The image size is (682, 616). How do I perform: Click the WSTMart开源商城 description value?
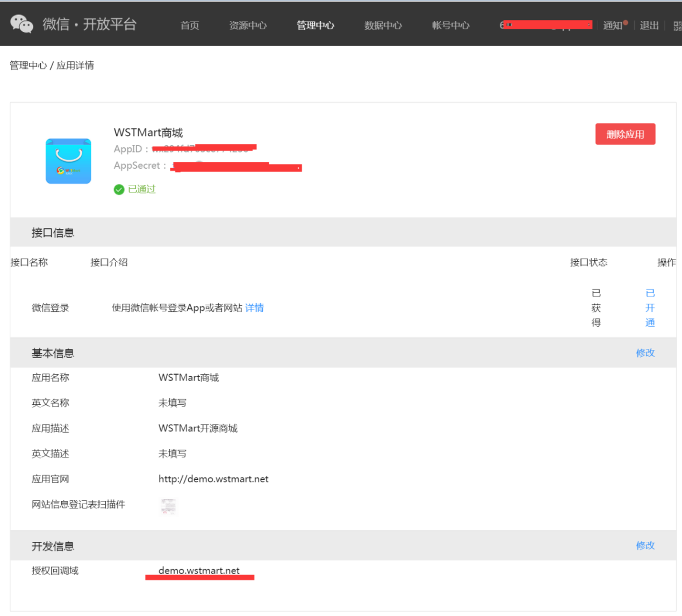(198, 428)
